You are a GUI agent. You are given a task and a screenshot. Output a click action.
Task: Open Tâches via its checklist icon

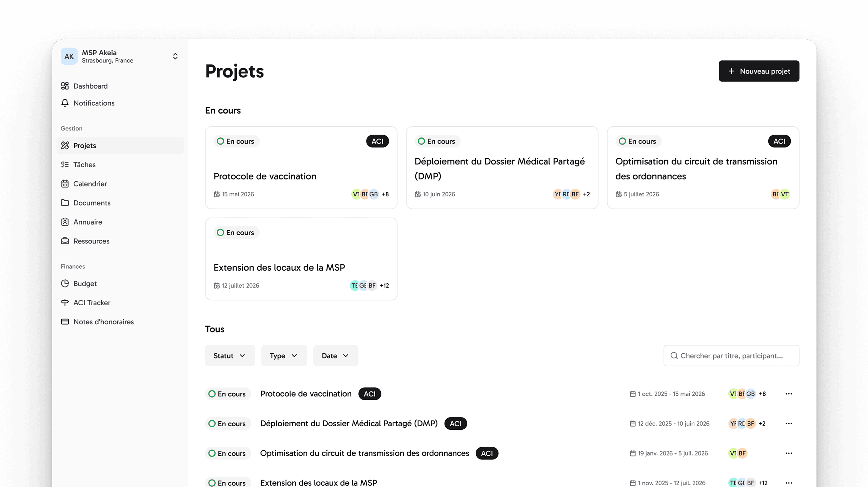point(65,164)
